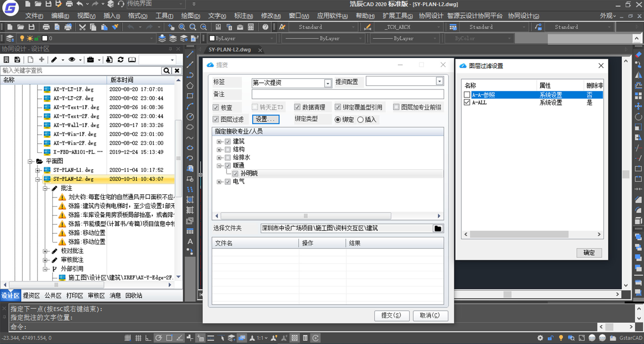Click the settings gear in status bar

coord(540,338)
